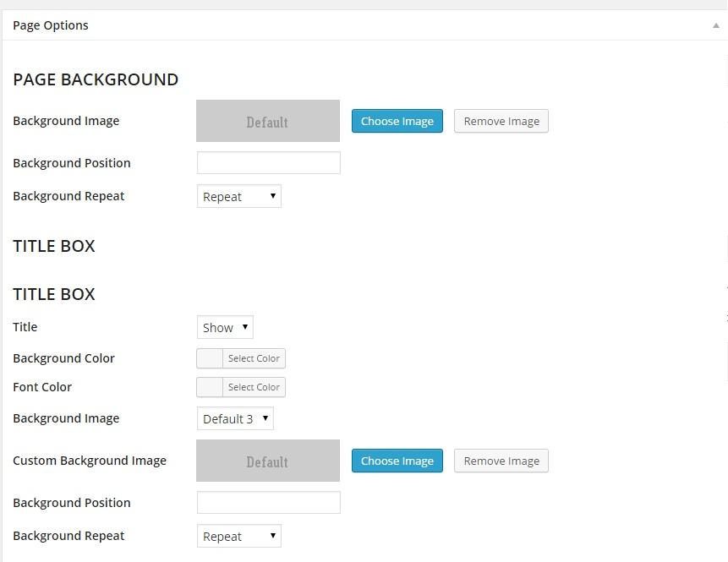Screen dimensions: 728x562
Task: Click the Font Color swatch
Action: 210,387
